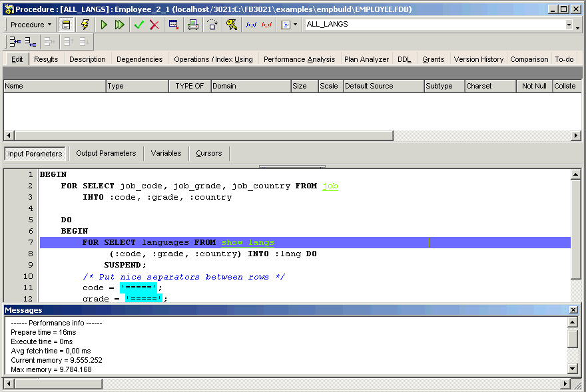Click the toolbar overflow arrow at far right

[x=578, y=27]
